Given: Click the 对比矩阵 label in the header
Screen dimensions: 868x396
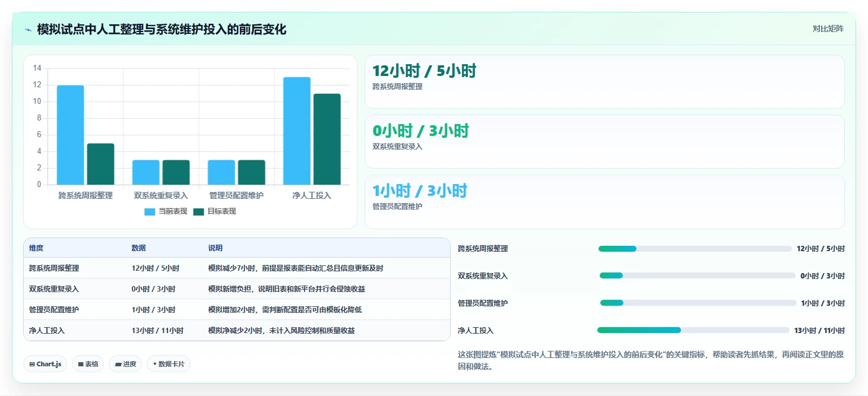Looking at the screenshot, I should [828, 28].
